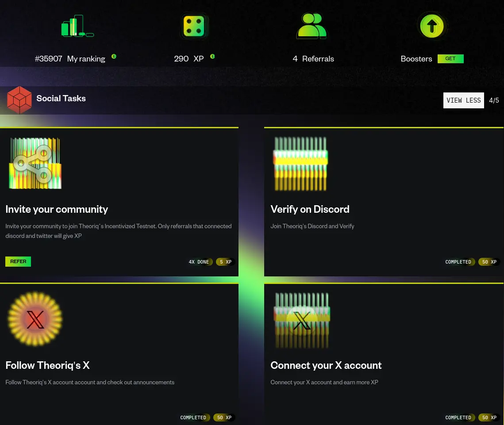Get Boosters with the GET button
This screenshot has height=425, width=504.
click(450, 58)
